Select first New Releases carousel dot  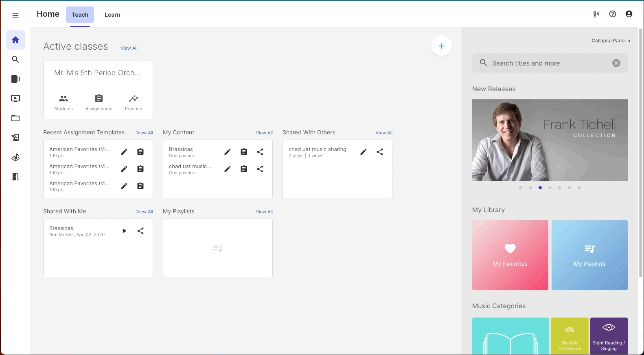(521, 188)
